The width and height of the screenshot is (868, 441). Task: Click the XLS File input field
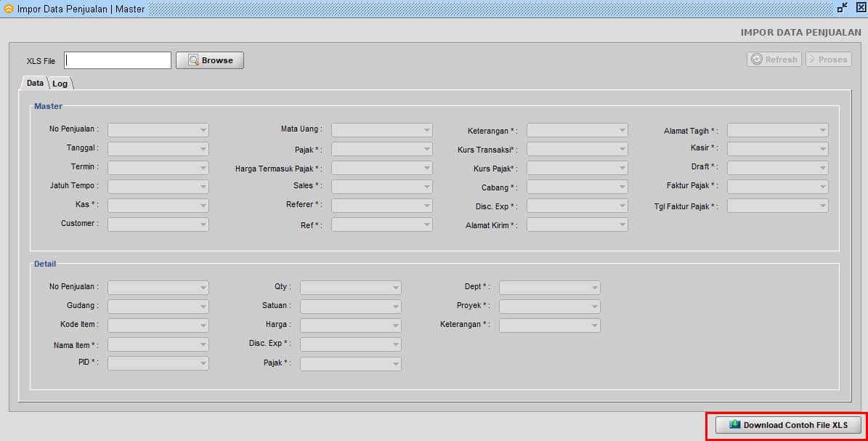click(118, 60)
